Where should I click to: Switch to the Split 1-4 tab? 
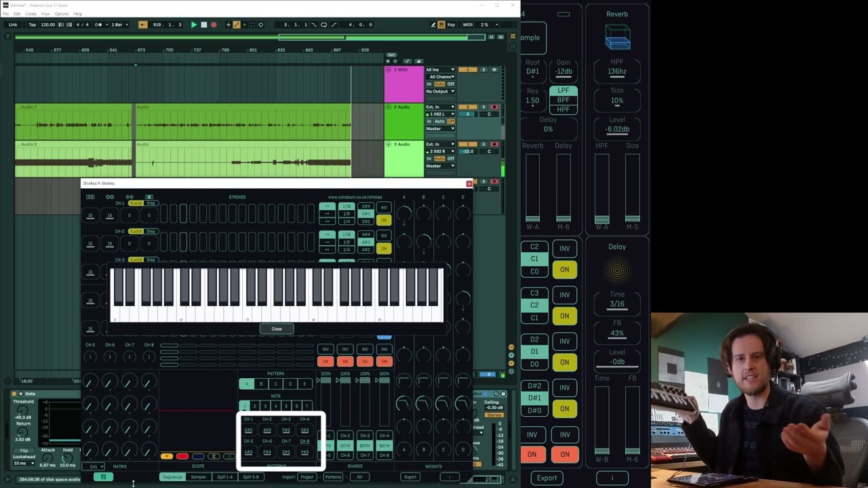coord(224,477)
